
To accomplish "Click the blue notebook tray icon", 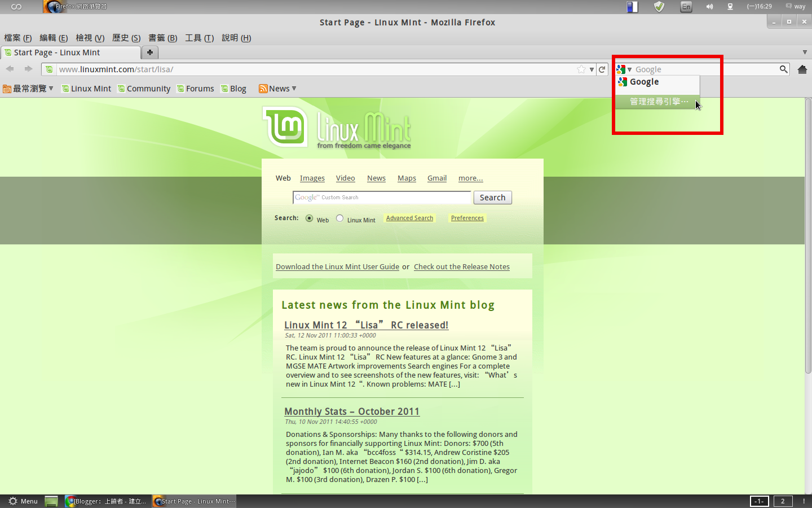I will point(632,7).
